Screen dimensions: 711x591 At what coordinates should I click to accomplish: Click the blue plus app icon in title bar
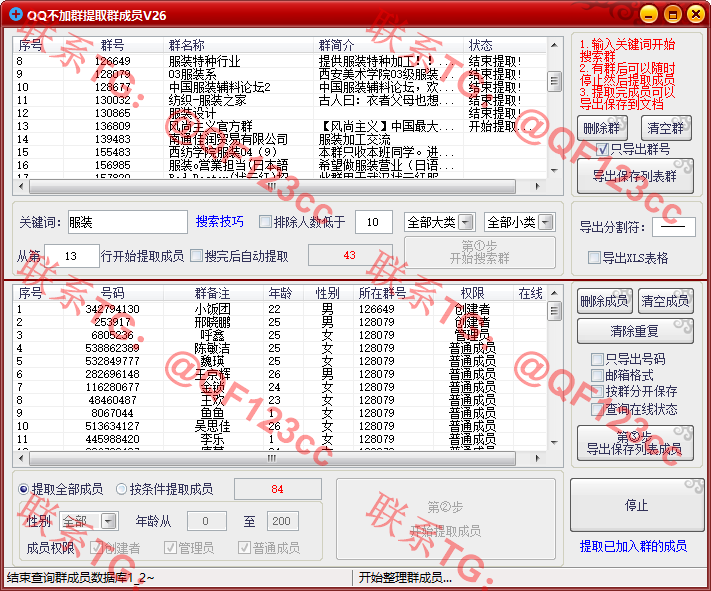16,14
